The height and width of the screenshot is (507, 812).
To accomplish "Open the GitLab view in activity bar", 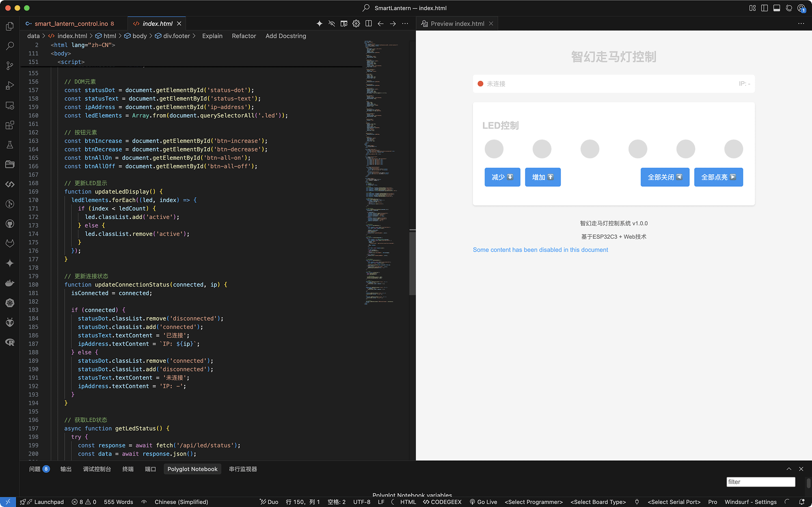I will click(x=10, y=244).
